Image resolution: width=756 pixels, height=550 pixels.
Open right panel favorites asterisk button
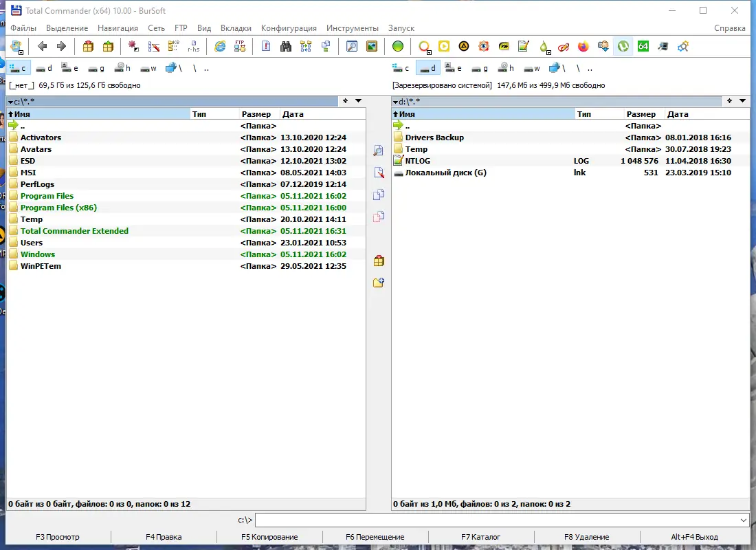(x=729, y=101)
